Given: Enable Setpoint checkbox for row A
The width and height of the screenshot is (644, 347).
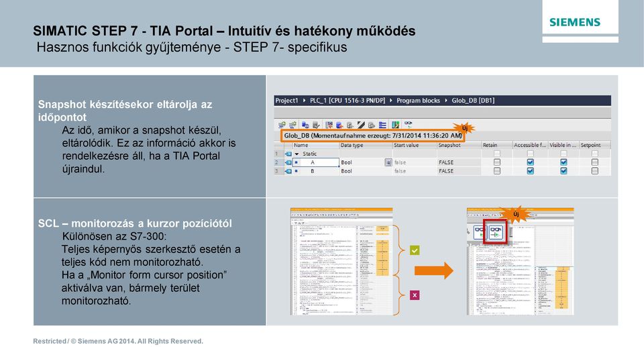Looking at the screenshot, I should (595, 162).
